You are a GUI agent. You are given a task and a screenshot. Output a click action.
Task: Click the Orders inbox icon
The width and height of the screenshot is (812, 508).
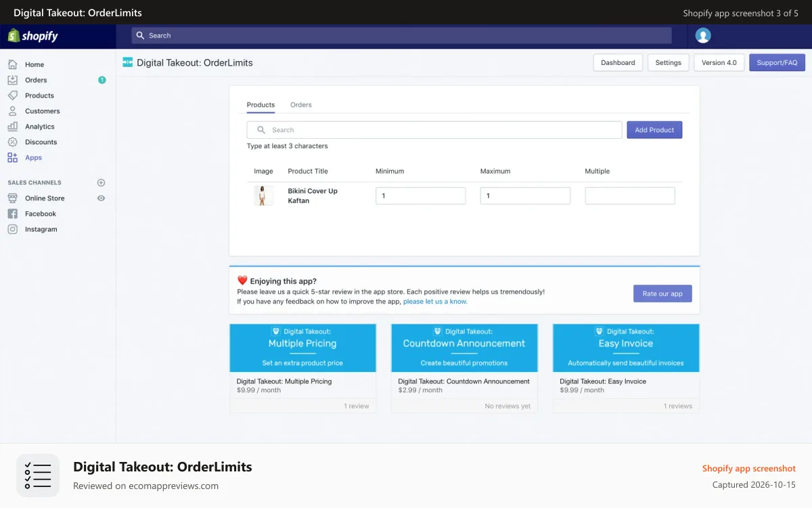tap(12, 80)
